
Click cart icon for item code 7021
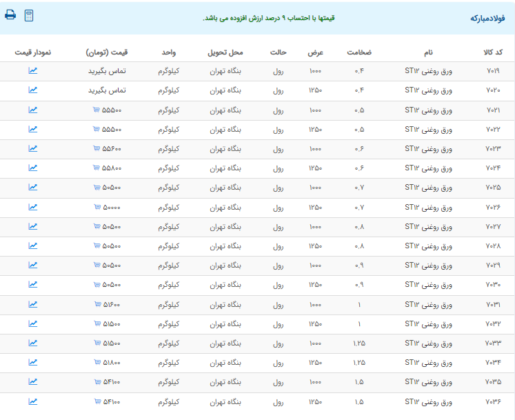96,110
